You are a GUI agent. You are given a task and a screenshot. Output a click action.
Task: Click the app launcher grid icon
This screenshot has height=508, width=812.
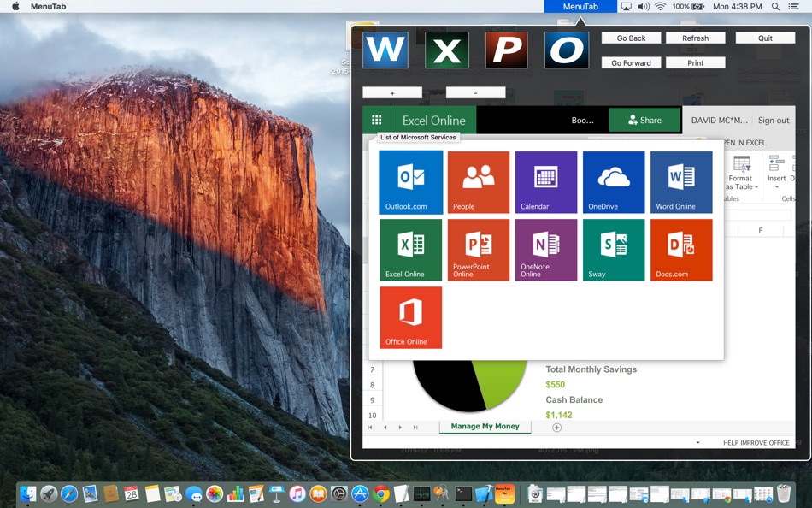[x=376, y=121]
